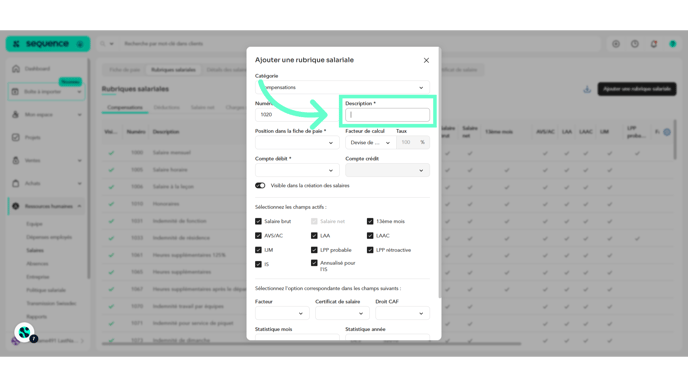Click the Mon espace icon

click(15, 115)
